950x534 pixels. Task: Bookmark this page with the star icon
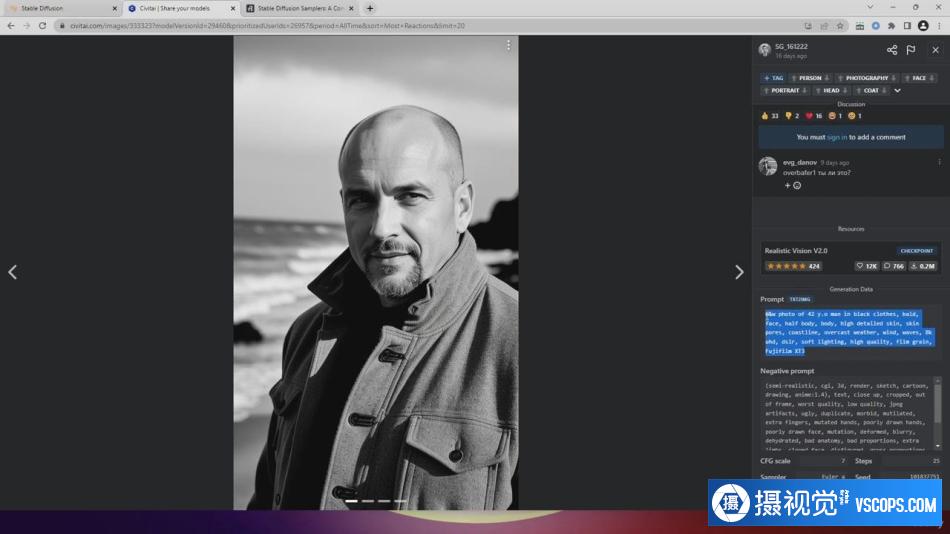(840, 26)
